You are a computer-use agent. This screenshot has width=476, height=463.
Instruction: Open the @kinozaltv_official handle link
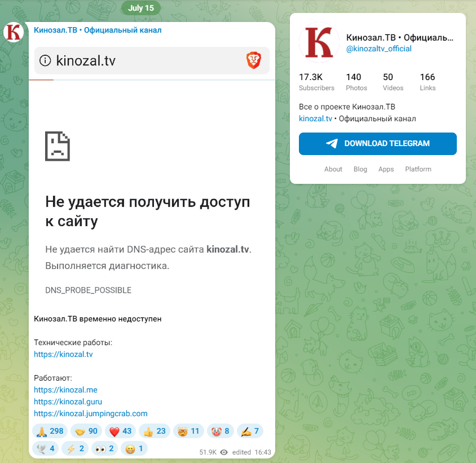tap(378, 48)
